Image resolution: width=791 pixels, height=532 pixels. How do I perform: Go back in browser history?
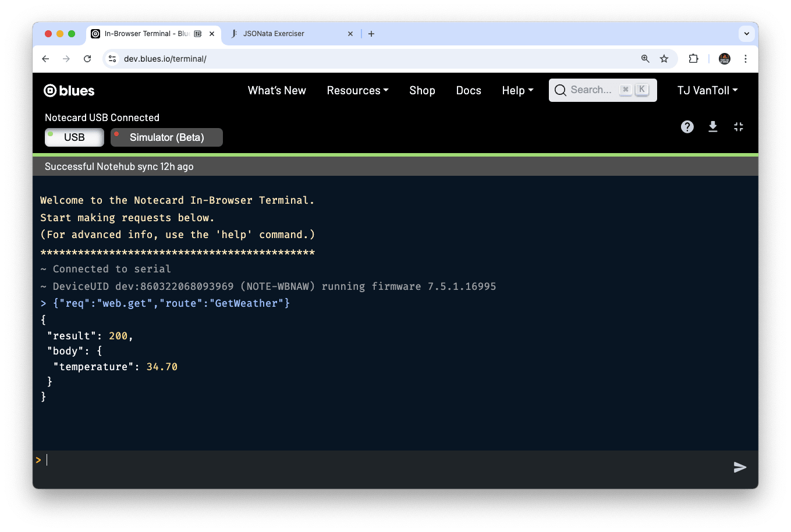(45, 59)
